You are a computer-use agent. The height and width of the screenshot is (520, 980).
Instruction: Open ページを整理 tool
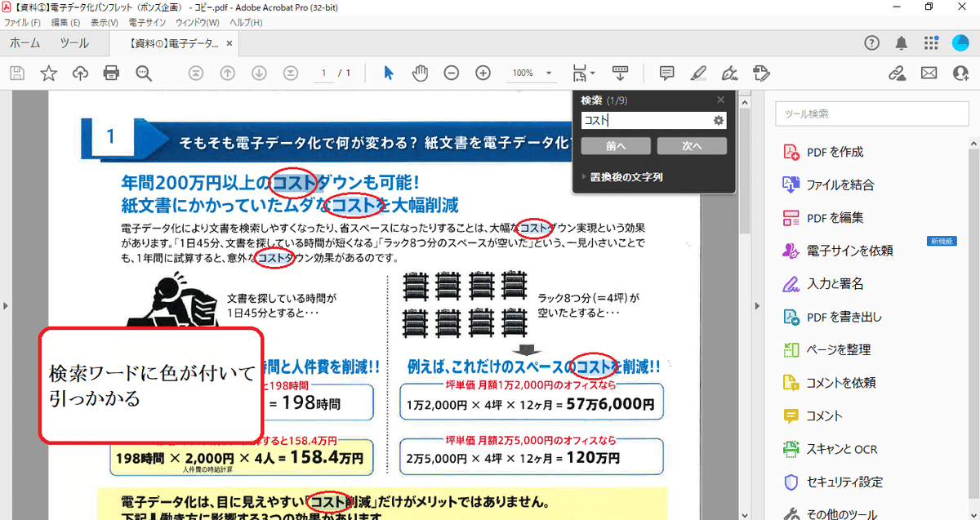[x=826, y=349]
